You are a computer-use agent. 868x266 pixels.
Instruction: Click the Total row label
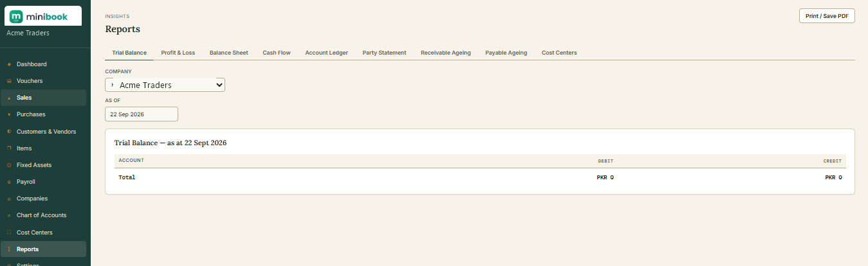127,177
